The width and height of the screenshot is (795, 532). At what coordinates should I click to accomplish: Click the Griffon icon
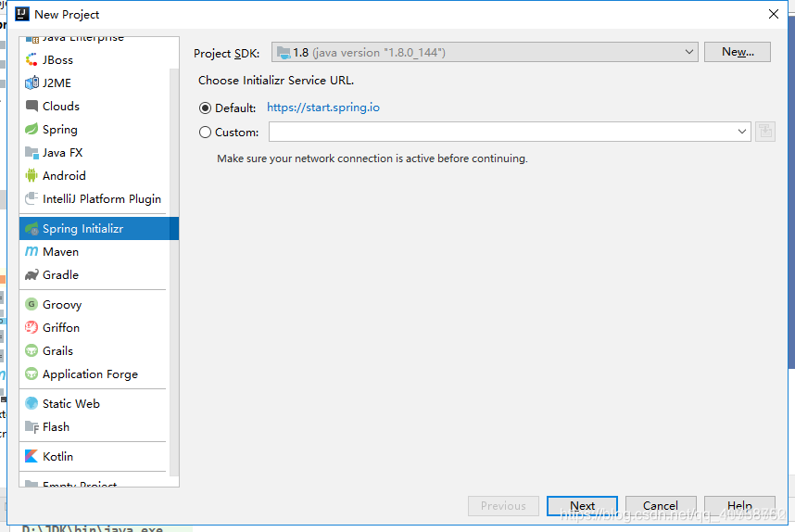pyautogui.click(x=32, y=327)
